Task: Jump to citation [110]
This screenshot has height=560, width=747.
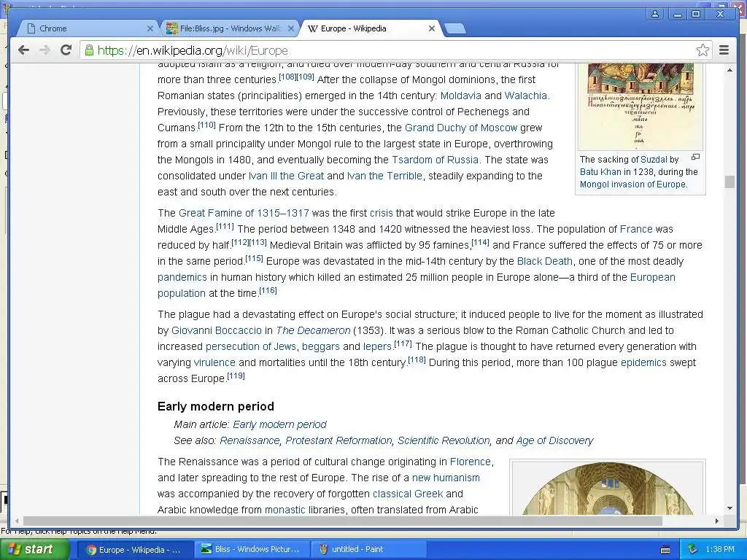Action: point(206,125)
